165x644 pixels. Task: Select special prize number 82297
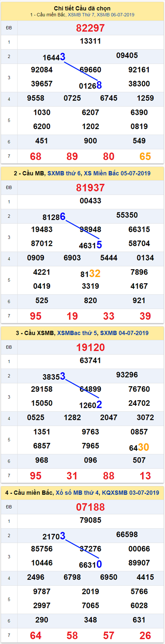coord(90,28)
